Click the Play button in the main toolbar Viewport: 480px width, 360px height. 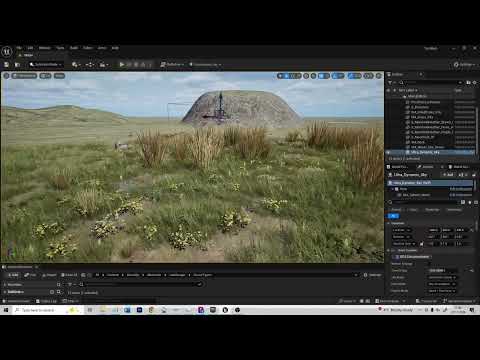click(x=122, y=65)
